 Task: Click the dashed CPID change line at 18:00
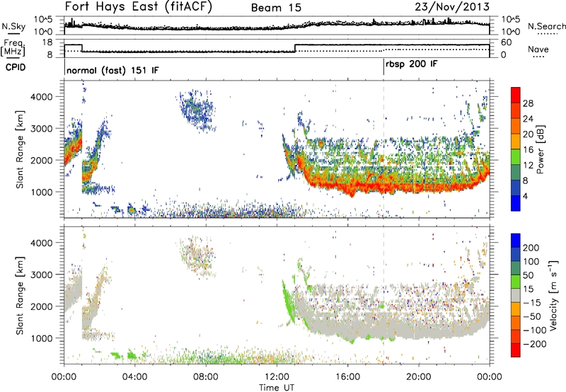(x=383, y=149)
